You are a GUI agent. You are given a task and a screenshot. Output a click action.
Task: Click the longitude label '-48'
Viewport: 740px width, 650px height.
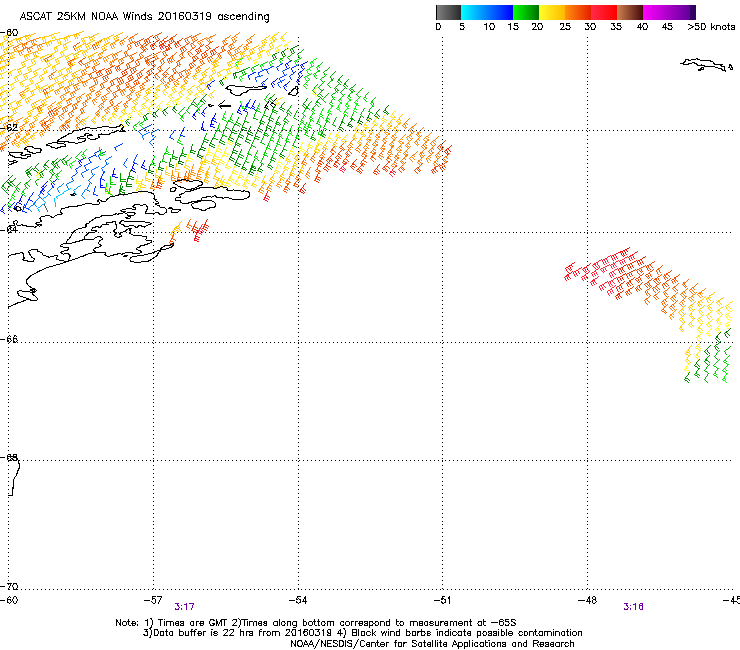pos(587,600)
